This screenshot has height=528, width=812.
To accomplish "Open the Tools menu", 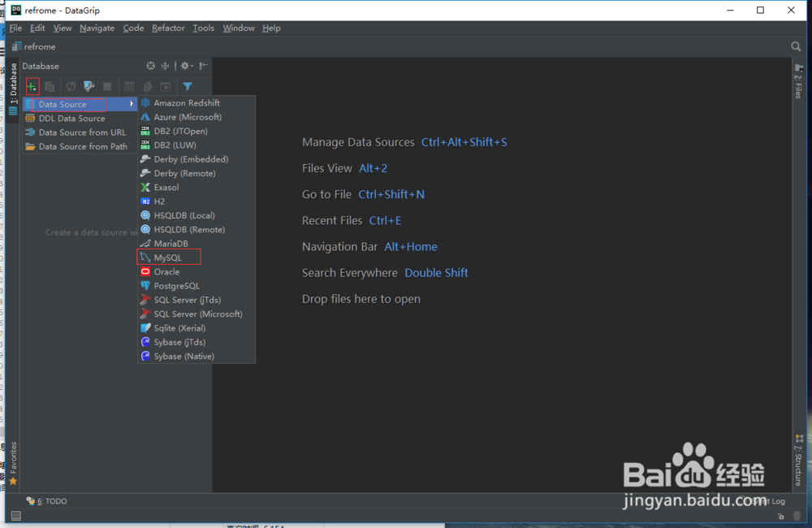I will click(203, 28).
